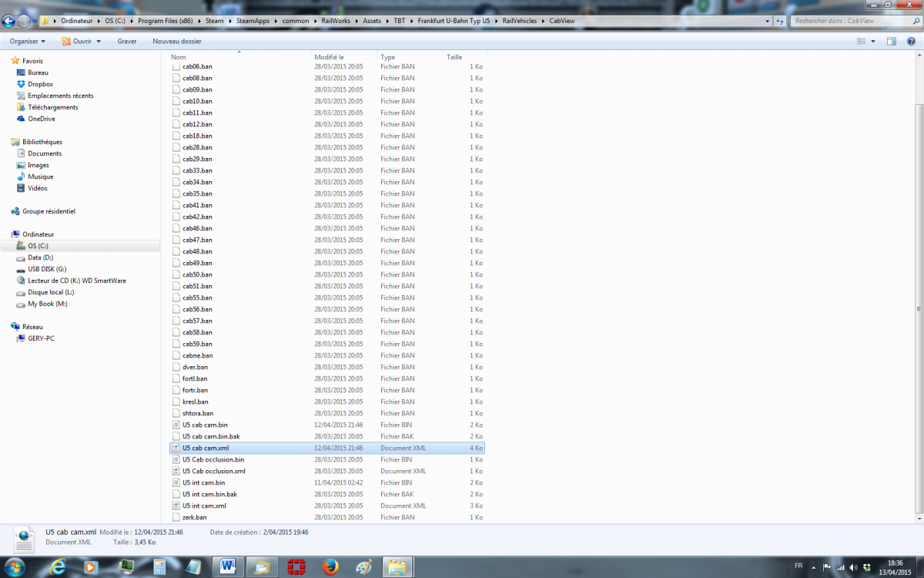
Task: Click the active Explorer folder taskbar icon
Action: (397, 567)
